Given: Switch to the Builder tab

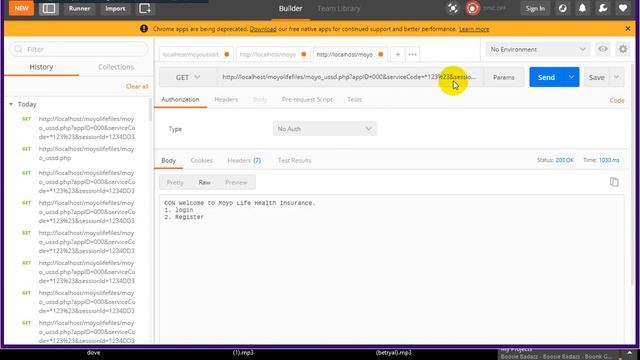Looking at the screenshot, I should [x=290, y=9].
